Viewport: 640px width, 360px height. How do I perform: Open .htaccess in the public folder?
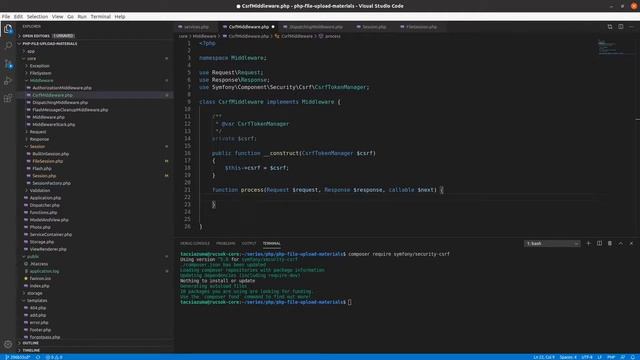tap(39, 264)
